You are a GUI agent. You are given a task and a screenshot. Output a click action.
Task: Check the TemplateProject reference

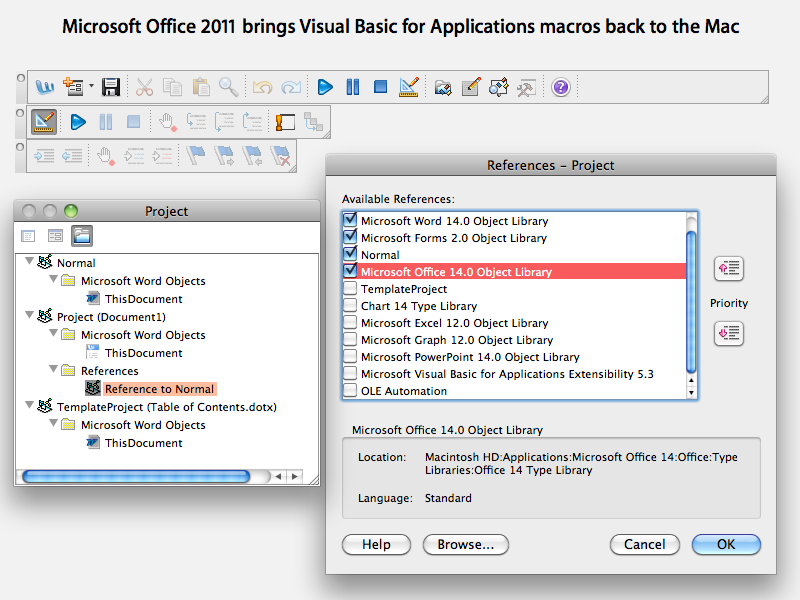[350, 288]
